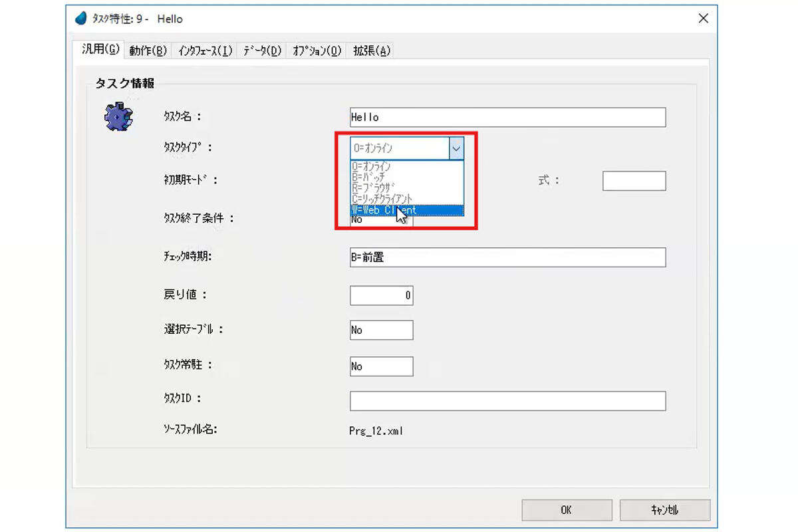Click the 初期モード label

coord(190,180)
